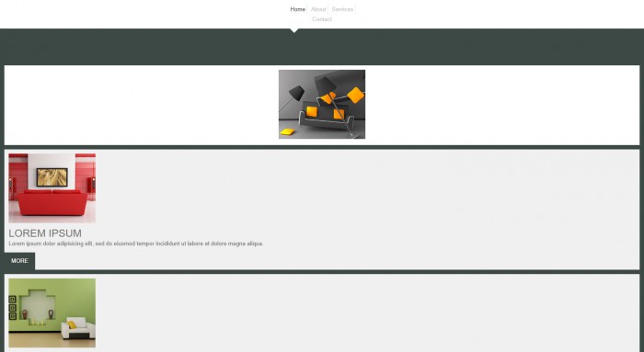Image resolution: width=644 pixels, height=352 pixels.
Task: Open the Contact link
Action: [x=322, y=19]
